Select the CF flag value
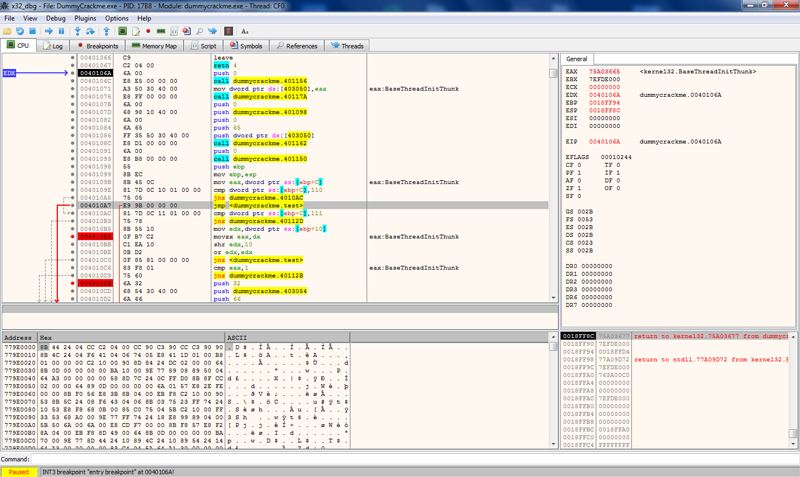The width and height of the screenshot is (800, 477). click(x=578, y=165)
